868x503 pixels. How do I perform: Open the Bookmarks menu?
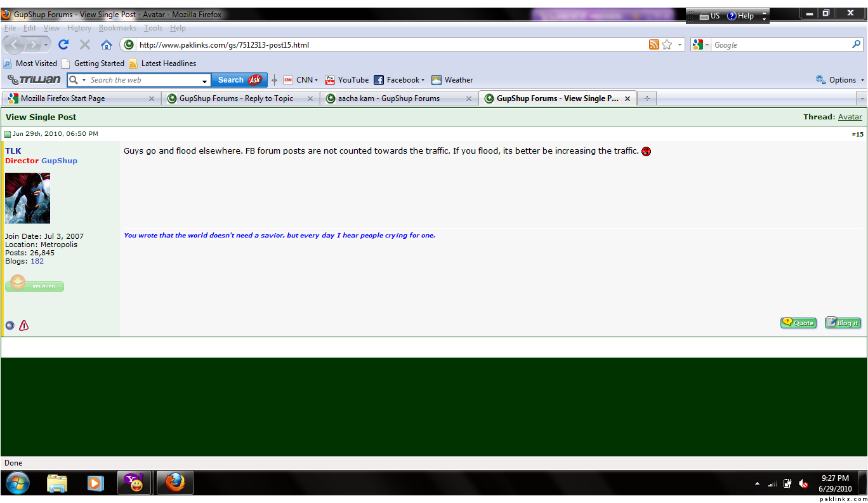click(x=117, y=28)
